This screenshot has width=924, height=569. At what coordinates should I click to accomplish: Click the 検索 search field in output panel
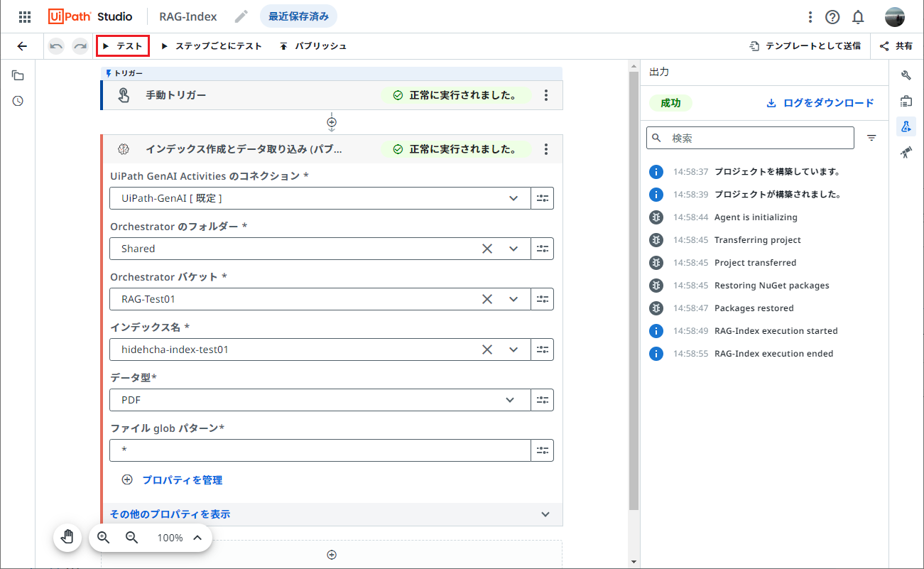749,138
